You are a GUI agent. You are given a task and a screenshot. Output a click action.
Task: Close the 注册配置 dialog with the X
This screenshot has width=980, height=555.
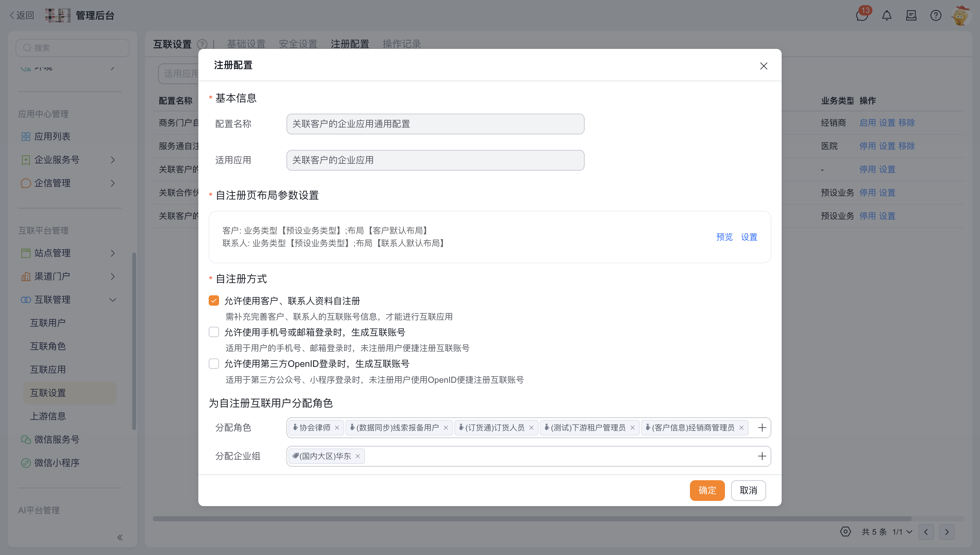pos(763,66)
